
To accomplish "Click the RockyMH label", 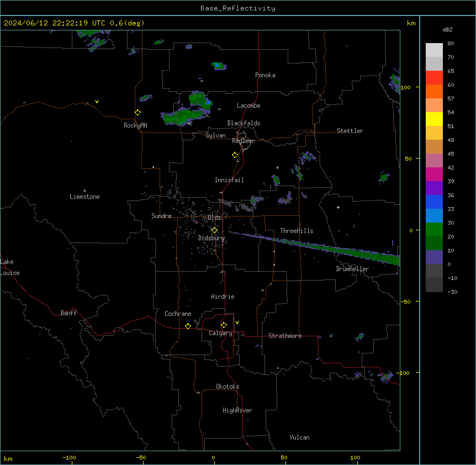I will [x=135, y=125].
